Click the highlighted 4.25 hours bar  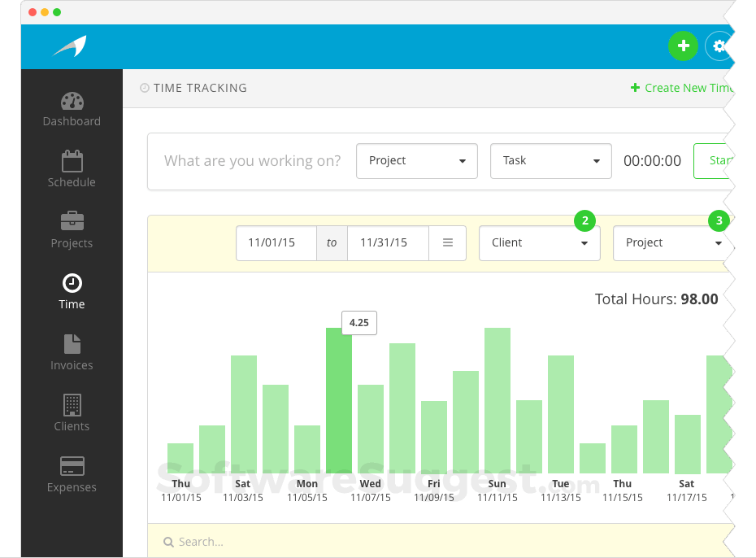[x=339, y=400]
